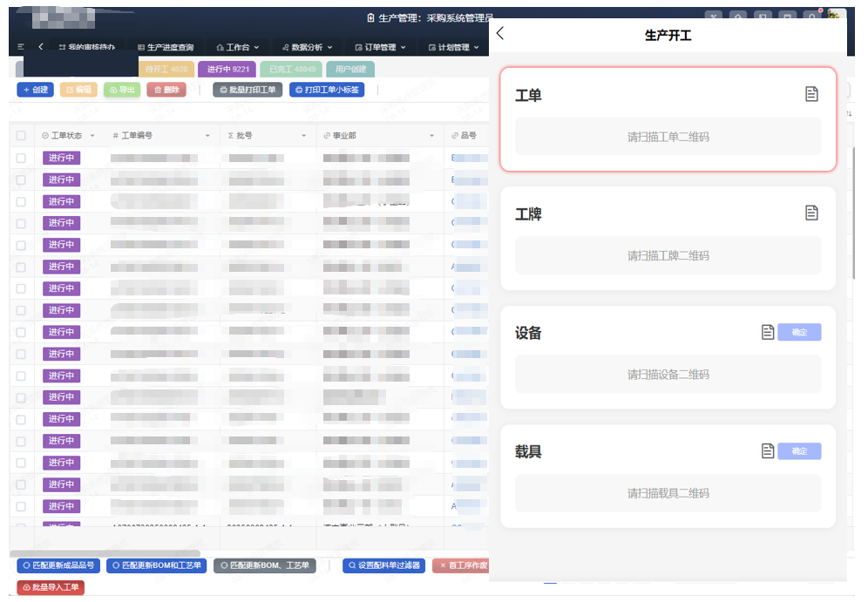The height and width of the screenshot is (602, 868).
Task: Click the user avatar in top bar
Action: [x=837, y=17]
